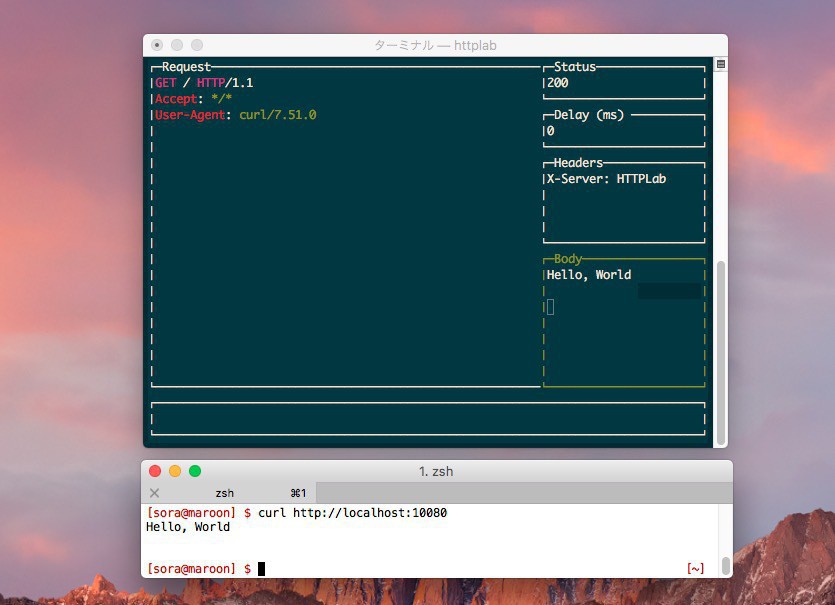835x605 pixels.
Task: Click the cursor at the zsh prompt
Action: pyautogui.click(x=262, y=569)
